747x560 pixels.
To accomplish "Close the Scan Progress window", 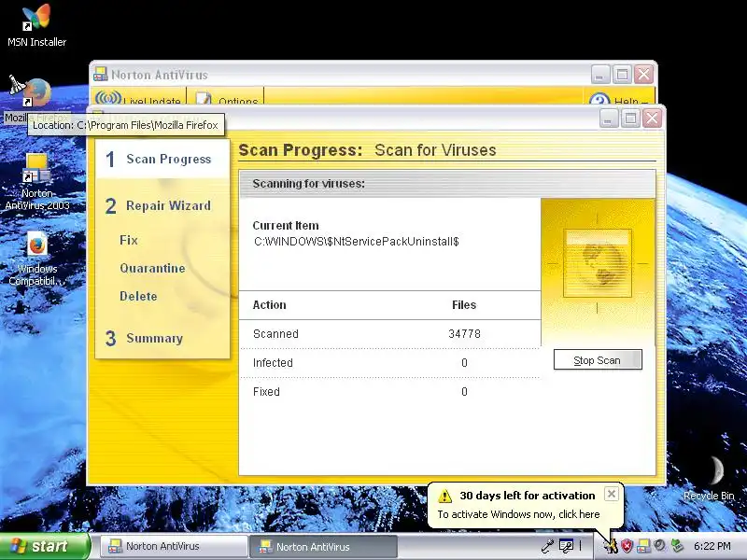I will (x=652, y=119).
